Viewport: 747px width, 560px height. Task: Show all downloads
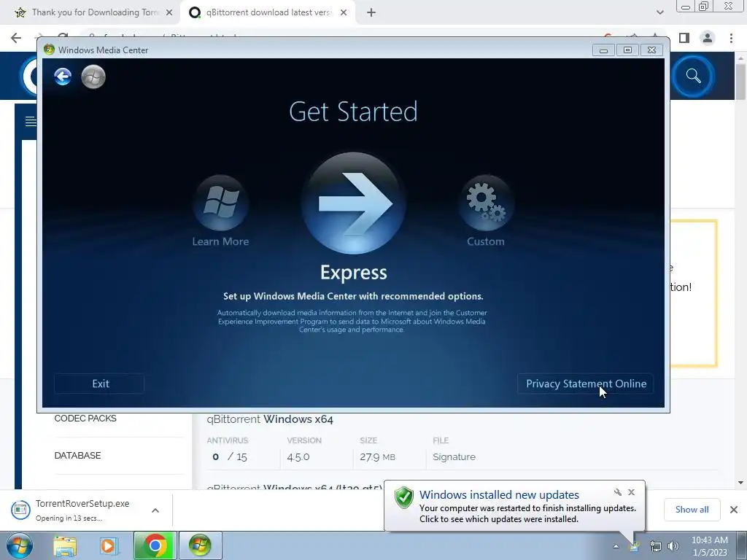692,510
